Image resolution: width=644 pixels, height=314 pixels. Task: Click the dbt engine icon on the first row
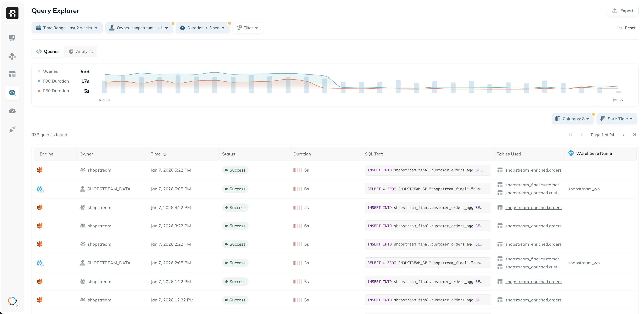pos(40,170)
